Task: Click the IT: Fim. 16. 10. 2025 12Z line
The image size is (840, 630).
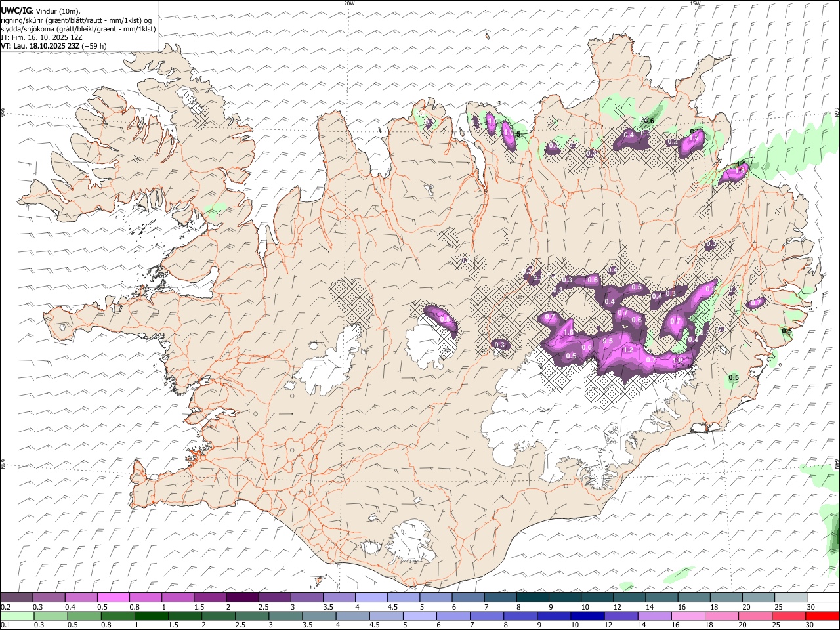Action: [42, 37]
